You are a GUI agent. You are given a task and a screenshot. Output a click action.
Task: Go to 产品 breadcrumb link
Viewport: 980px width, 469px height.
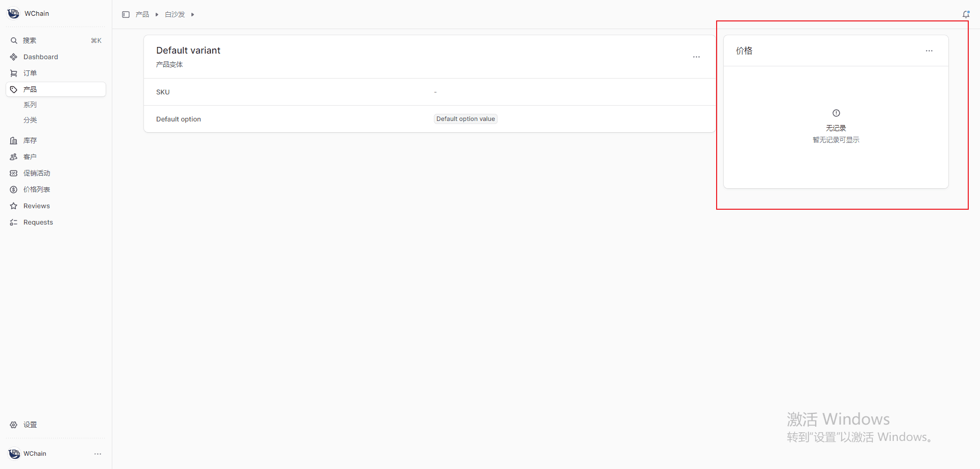142,14
